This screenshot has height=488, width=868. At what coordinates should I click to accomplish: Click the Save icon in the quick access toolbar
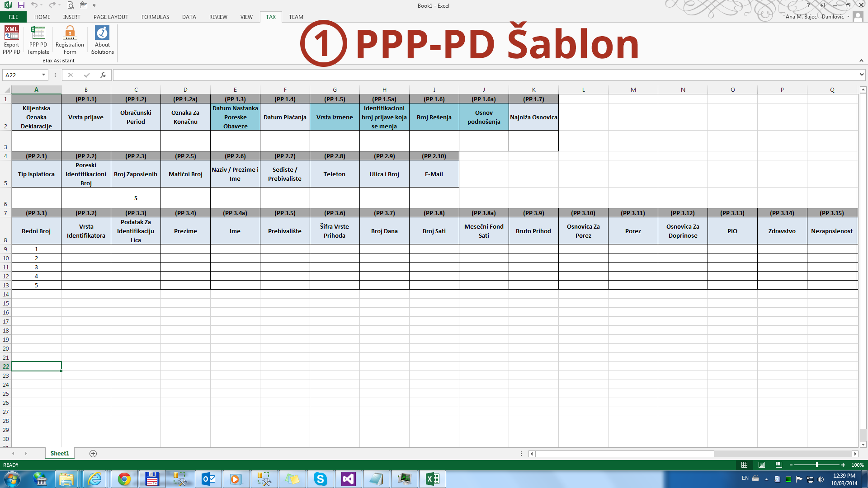pyautogui.click(x=21, y=5)
